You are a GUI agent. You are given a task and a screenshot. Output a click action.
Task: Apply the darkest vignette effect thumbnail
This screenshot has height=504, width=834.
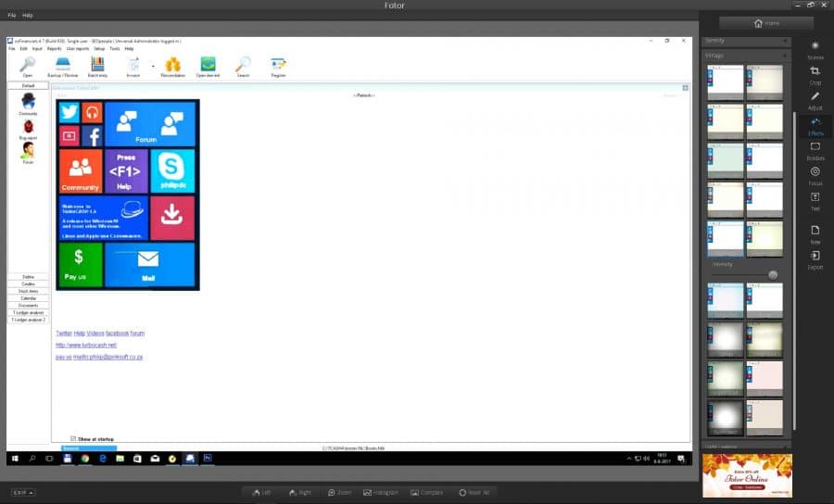726,418
